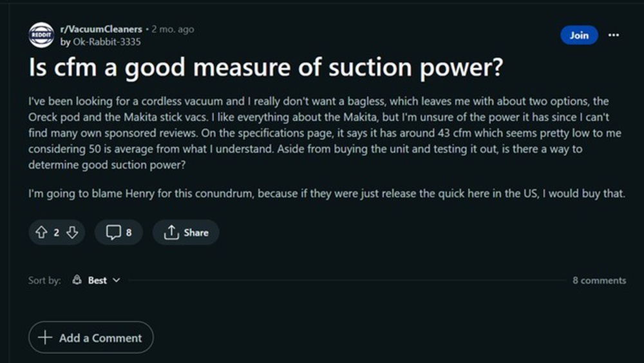Open the r/VacuumCleaners subreddit link
Screen dimensions: 644x363
pos(100,30)
